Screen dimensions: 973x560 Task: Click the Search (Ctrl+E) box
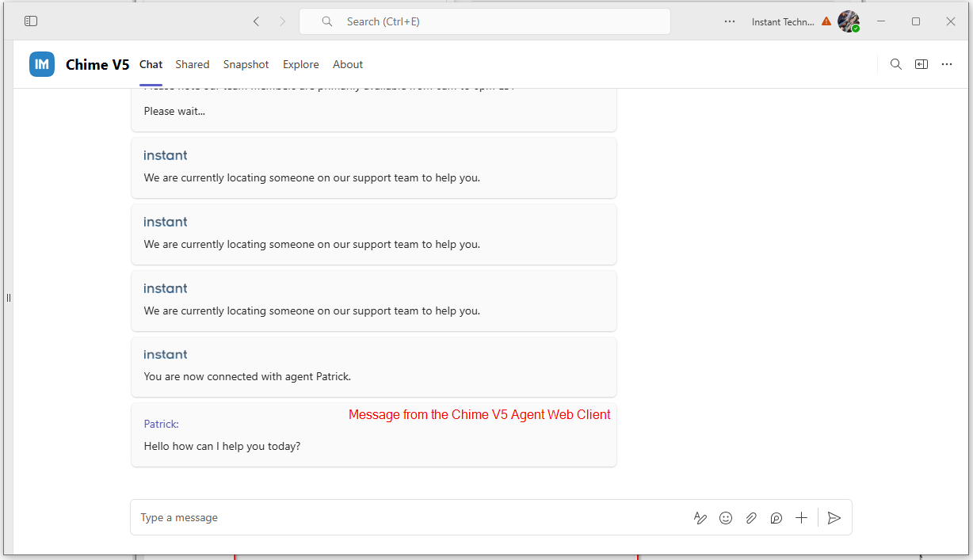point(485,21)
